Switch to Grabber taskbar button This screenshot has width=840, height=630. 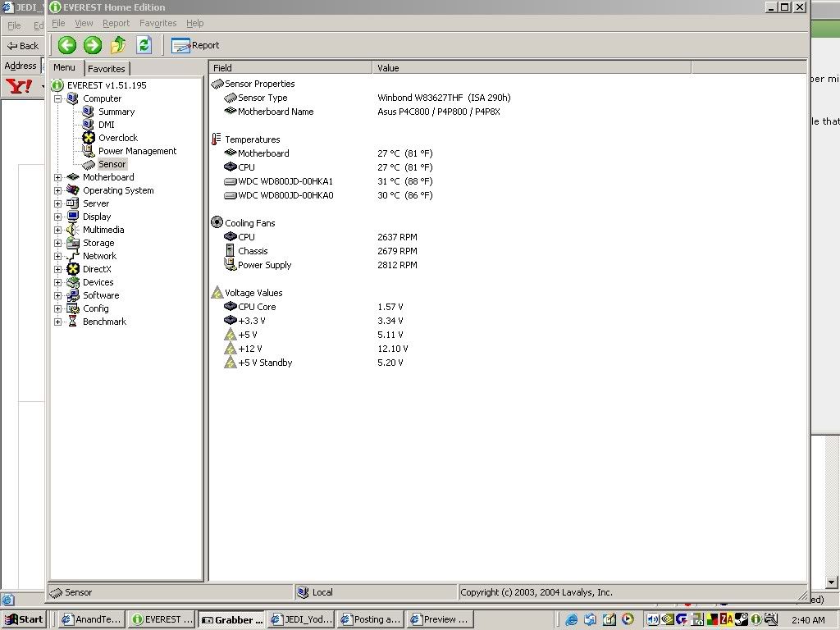tap(231, 620)
